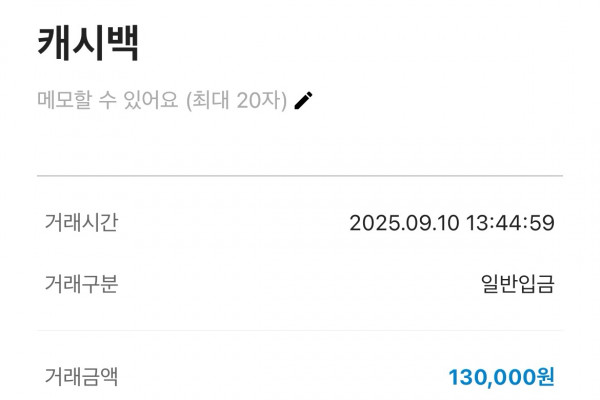Click the 20자 text in memo hint
The height and width of the screenshot is (400, 600).
(x=259, y=100)
